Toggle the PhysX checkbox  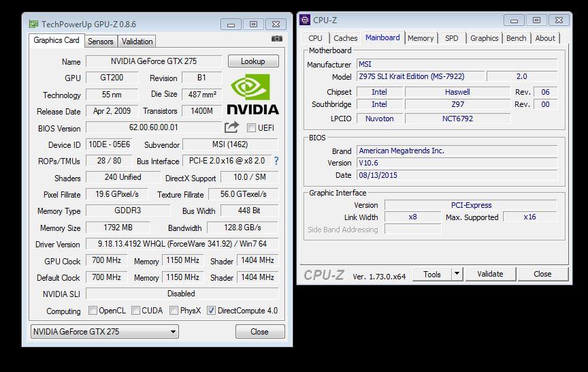174,311
